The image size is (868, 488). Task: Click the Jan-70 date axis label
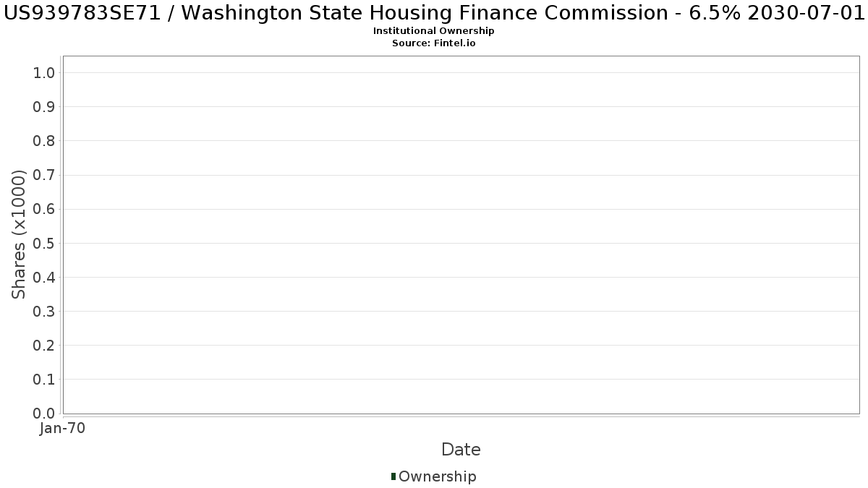click(63, 428)
